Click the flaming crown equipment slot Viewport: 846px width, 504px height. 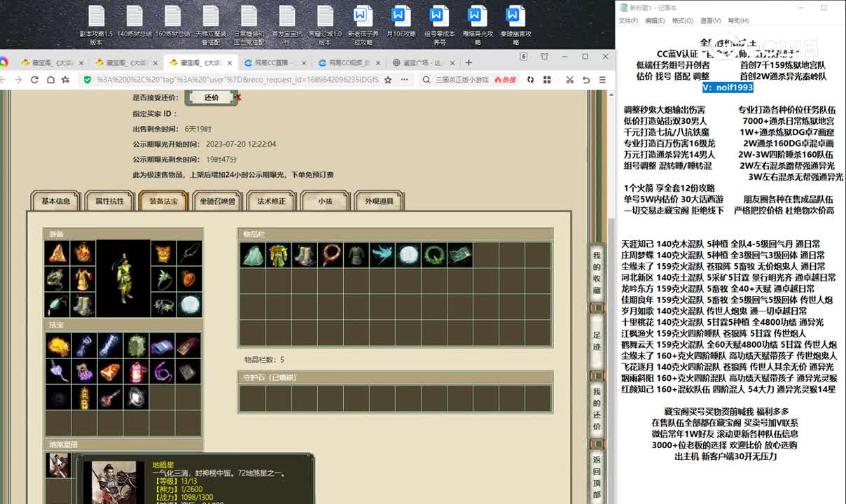pyautogui.click(x=83, y=253)
